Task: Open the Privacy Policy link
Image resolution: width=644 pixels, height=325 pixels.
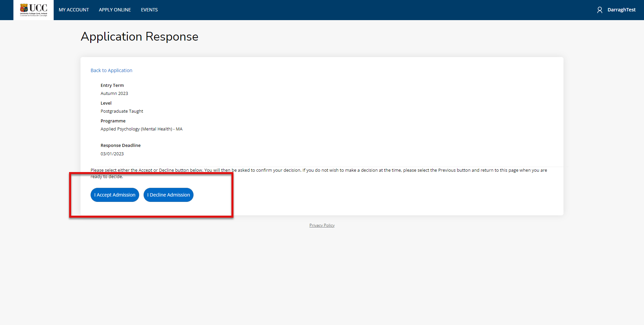Action: 322,225
